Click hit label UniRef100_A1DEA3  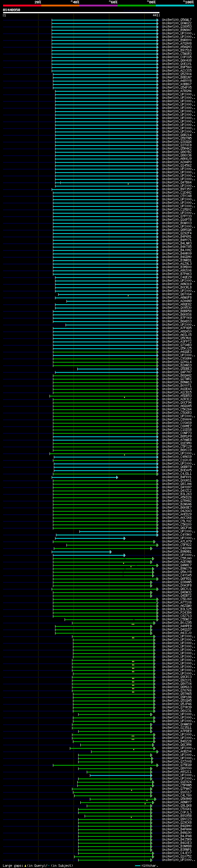(177, 389)
